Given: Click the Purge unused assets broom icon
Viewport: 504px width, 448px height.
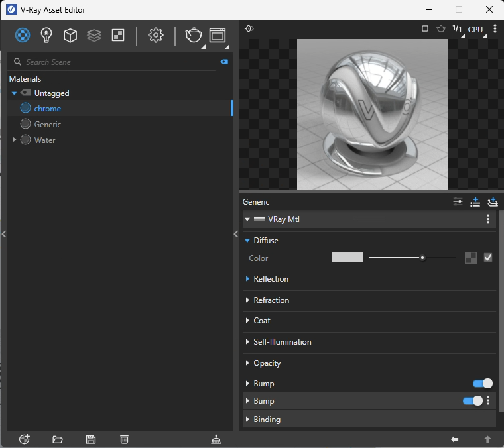Looking at the screenshot, I should pos(216,439).
